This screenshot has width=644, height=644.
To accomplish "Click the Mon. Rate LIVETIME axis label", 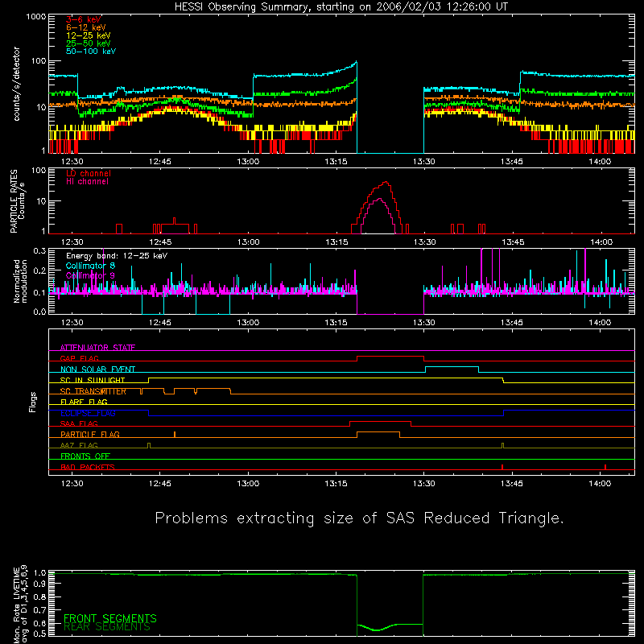I will pyautogui.click(x=20, y=605).
